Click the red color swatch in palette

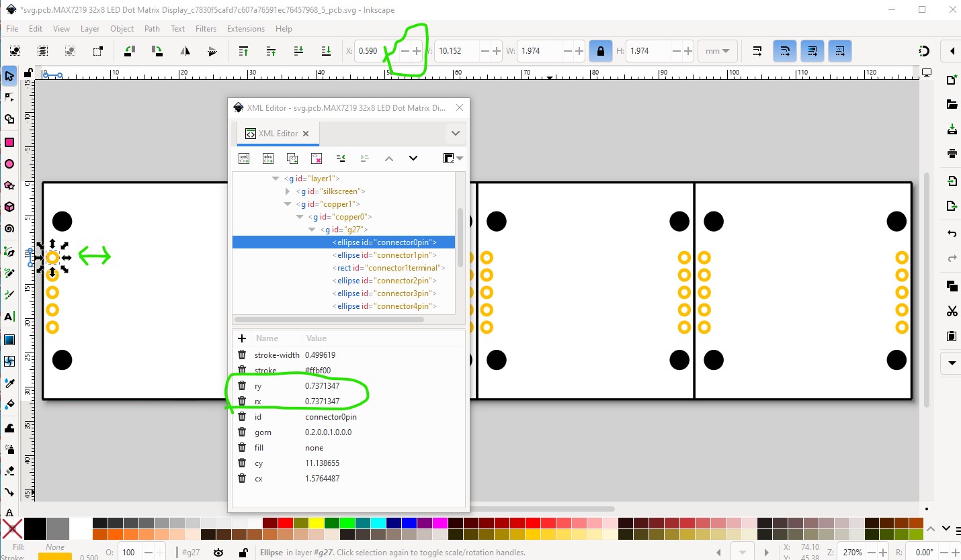click(x=284, y=523)
